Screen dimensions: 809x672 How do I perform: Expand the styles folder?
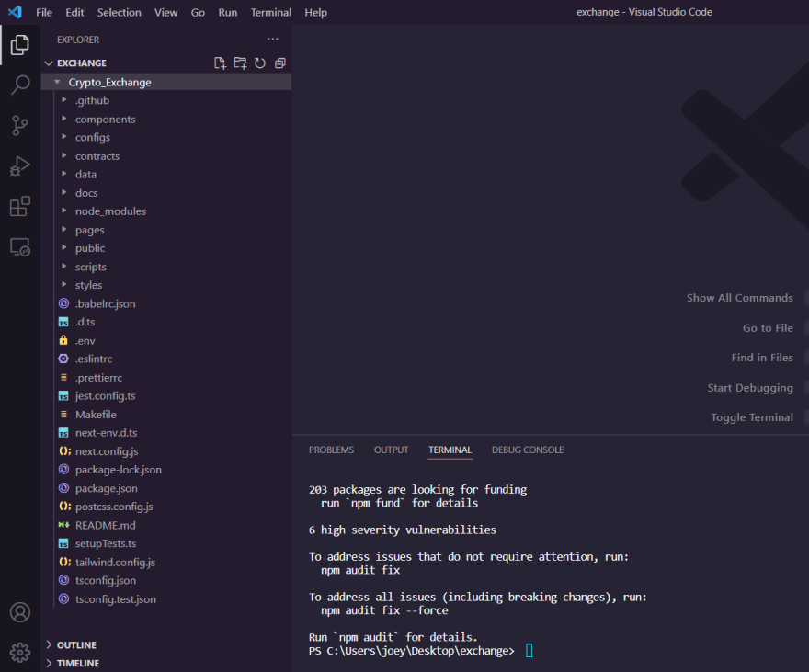pos(64,284)
